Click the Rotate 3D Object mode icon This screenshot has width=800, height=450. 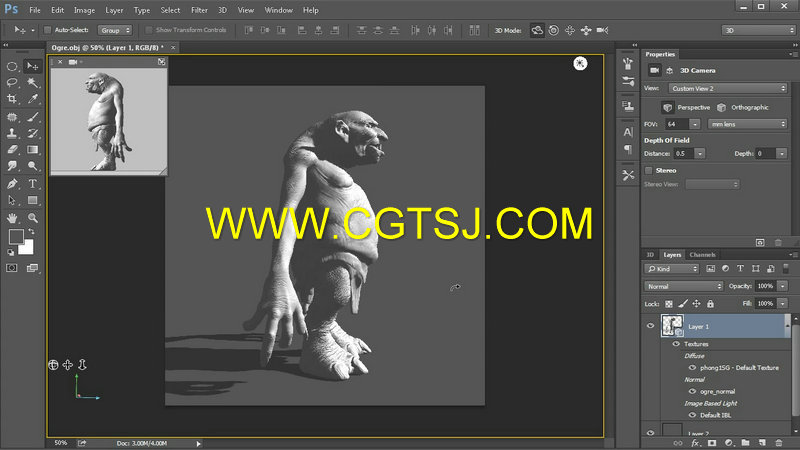pos(537,30)
